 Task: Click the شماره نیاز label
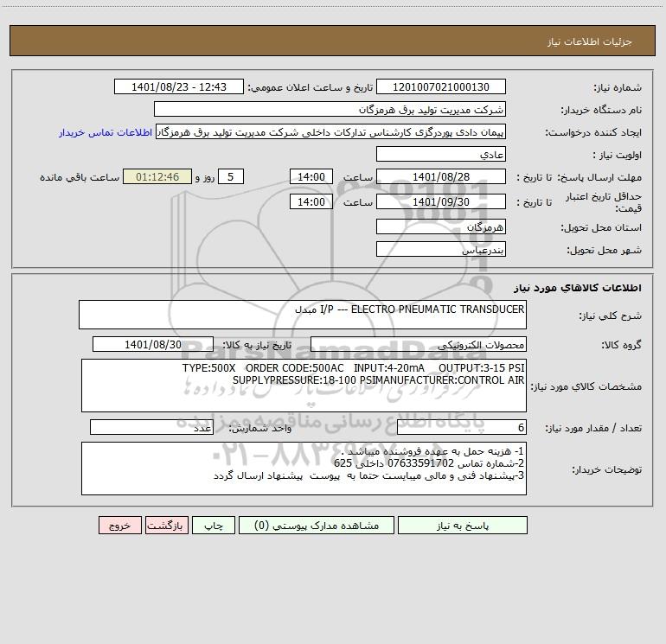[x=618, y=87]
